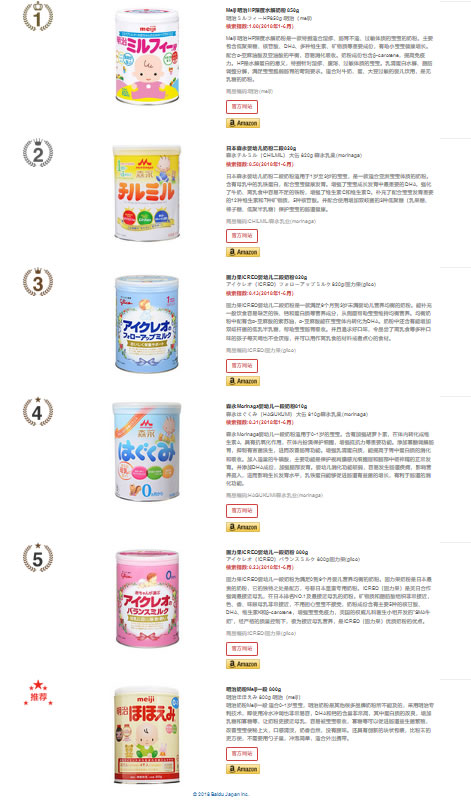
Task: Open the Meiji Hohoemi can image
Action: [147, 734]
